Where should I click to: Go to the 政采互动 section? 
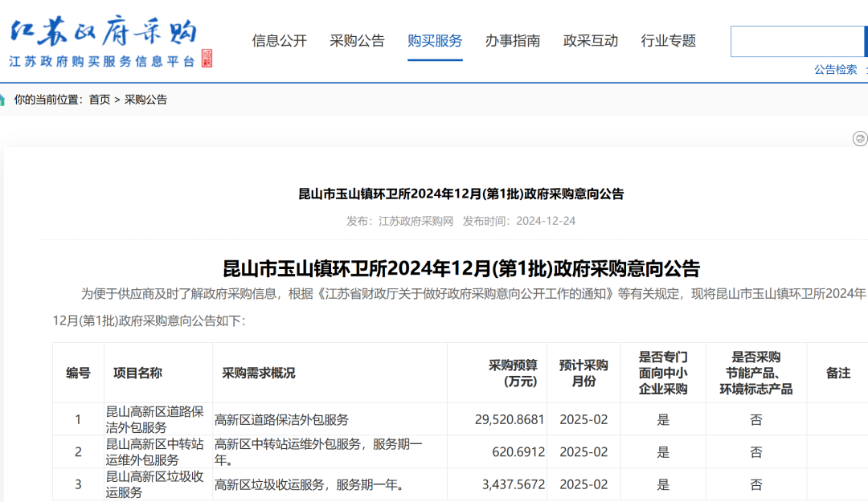point(591,40)
